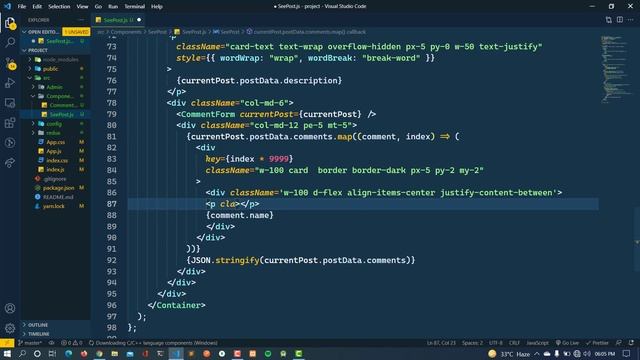Open the Explorer view in activity bar
Image resolution: width=640 pixels, height=360 pixels.
point(10,23)
